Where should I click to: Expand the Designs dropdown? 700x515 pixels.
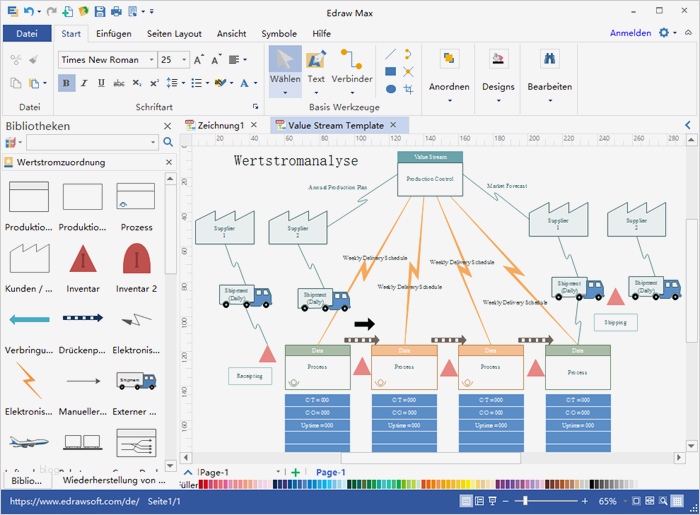click(x=498, y=100)
